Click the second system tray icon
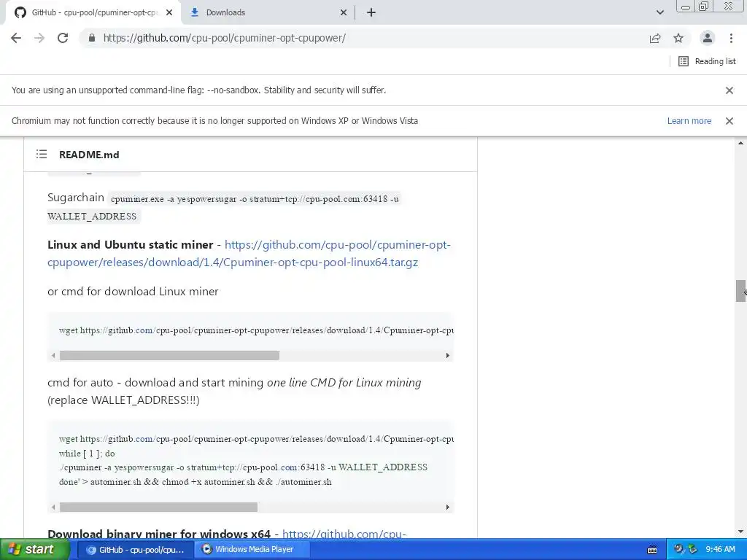The height and width of the screenshot is (560, 747). tap(693, 550)
